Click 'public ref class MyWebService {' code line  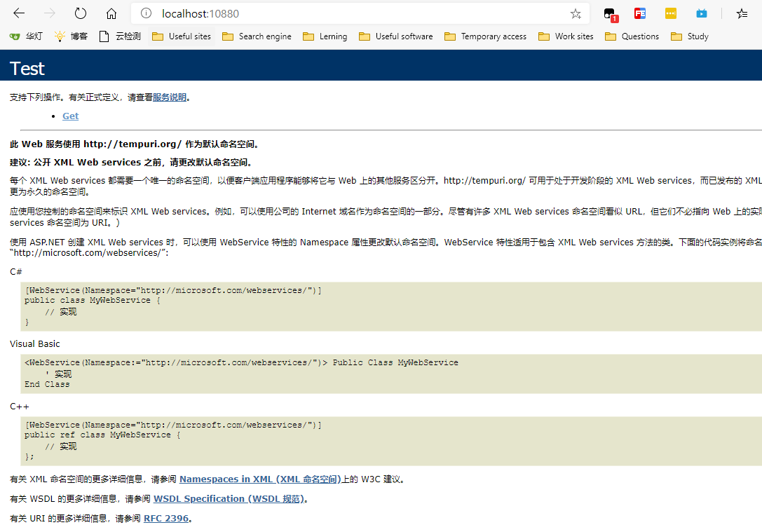point(102,435)
